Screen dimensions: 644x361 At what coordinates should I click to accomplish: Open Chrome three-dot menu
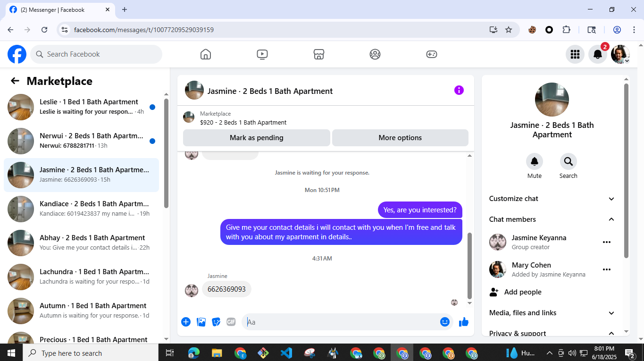634,30
